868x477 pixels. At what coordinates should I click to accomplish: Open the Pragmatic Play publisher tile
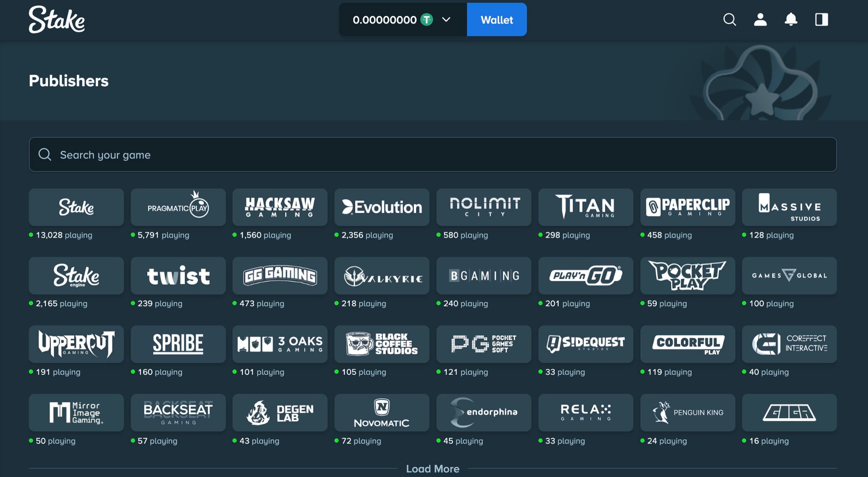[x=178, y=207]
